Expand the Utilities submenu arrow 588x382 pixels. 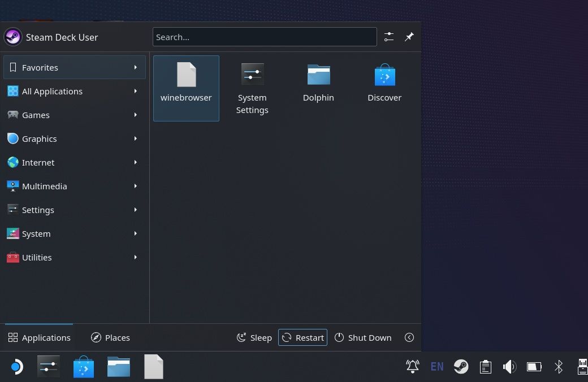point(135,257)
